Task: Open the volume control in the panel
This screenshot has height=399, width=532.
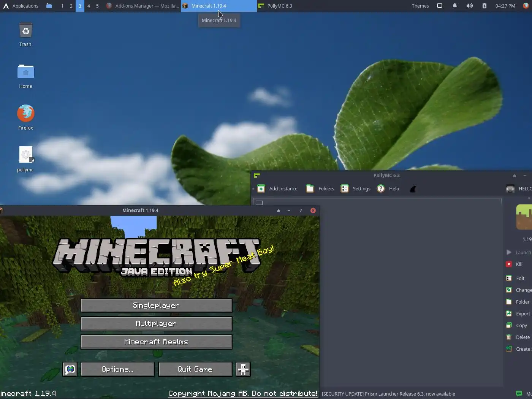Action: click(x=470, y=6)
